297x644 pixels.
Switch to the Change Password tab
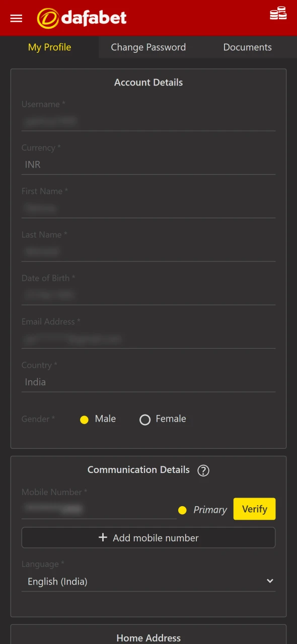(148, 47)
